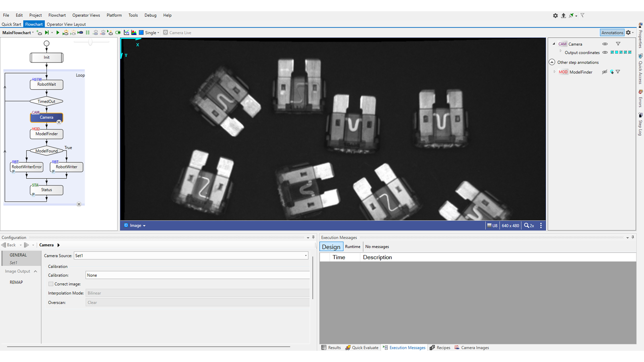
Task: Collapse the Other step annotations section
Action: (552, 62)
